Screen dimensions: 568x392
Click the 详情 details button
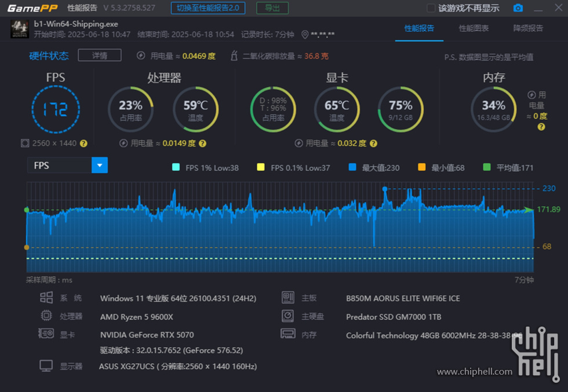(x=100, y=56)
